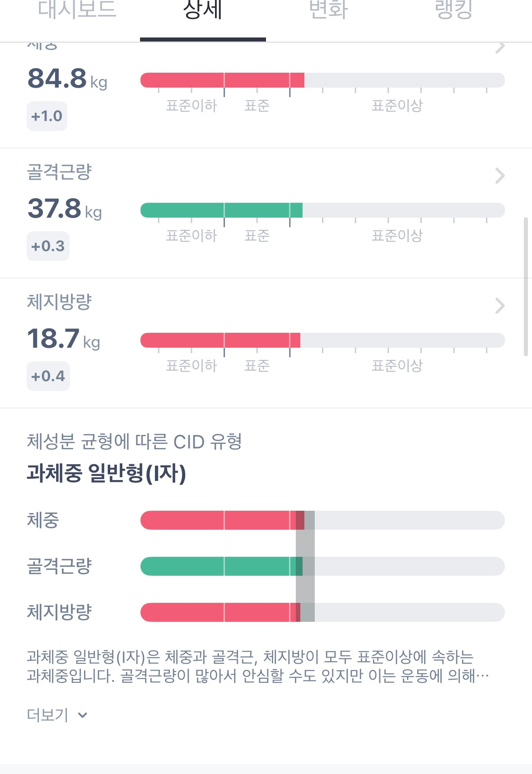532x774 pixels.
Task: Click the 84.8 kg weight gauge bar
Action: pos(322,80)
